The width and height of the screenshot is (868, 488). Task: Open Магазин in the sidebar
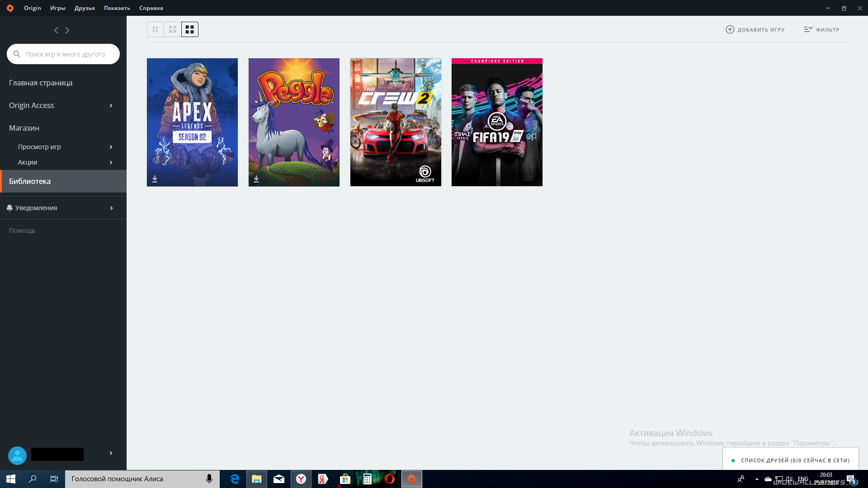[x=24, y=128]
